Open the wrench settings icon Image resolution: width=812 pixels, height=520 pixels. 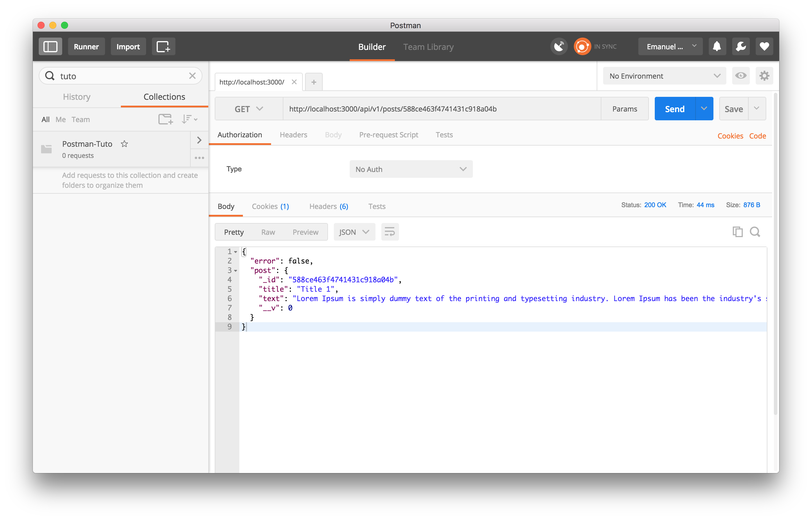[740, 47]
